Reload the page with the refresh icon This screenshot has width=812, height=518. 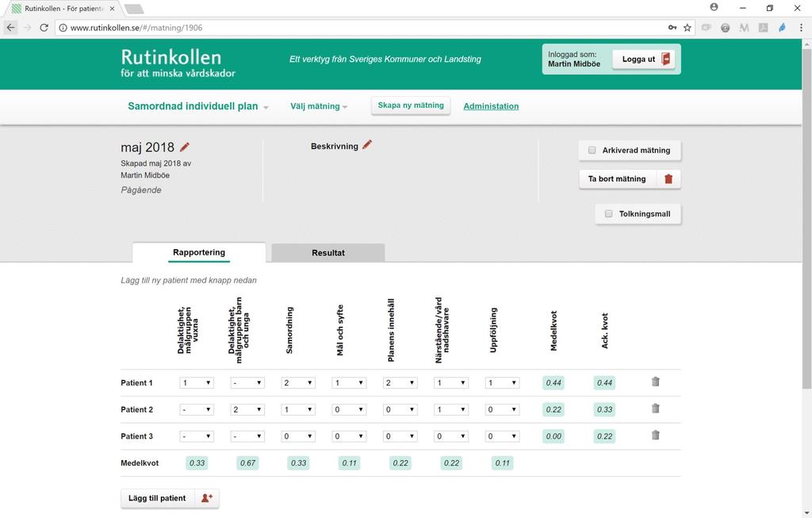click(x=44, y=28)
